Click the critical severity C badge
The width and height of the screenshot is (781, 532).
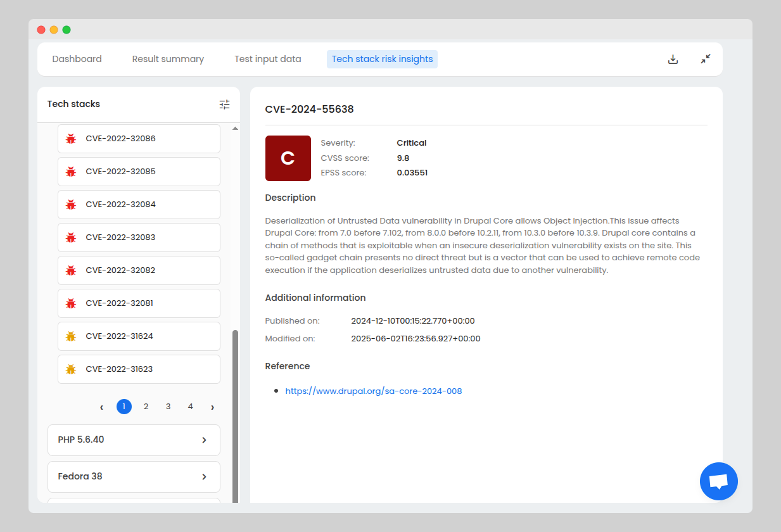click(x=288, y=158)
